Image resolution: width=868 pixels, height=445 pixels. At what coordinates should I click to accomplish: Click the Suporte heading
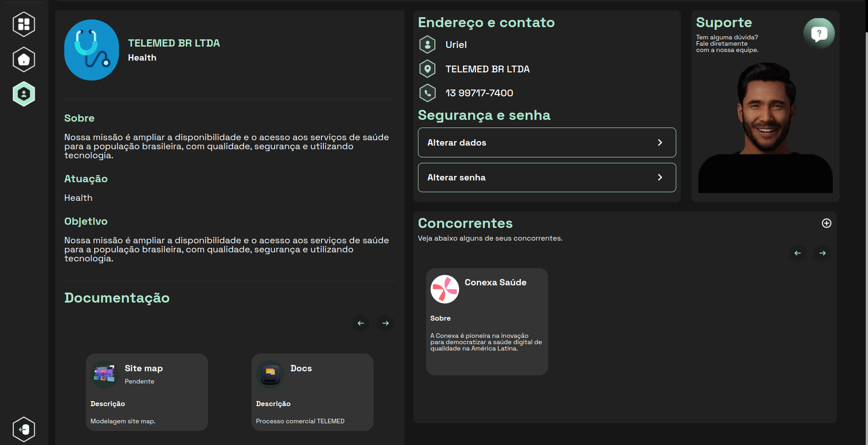[x=724, y=22]
